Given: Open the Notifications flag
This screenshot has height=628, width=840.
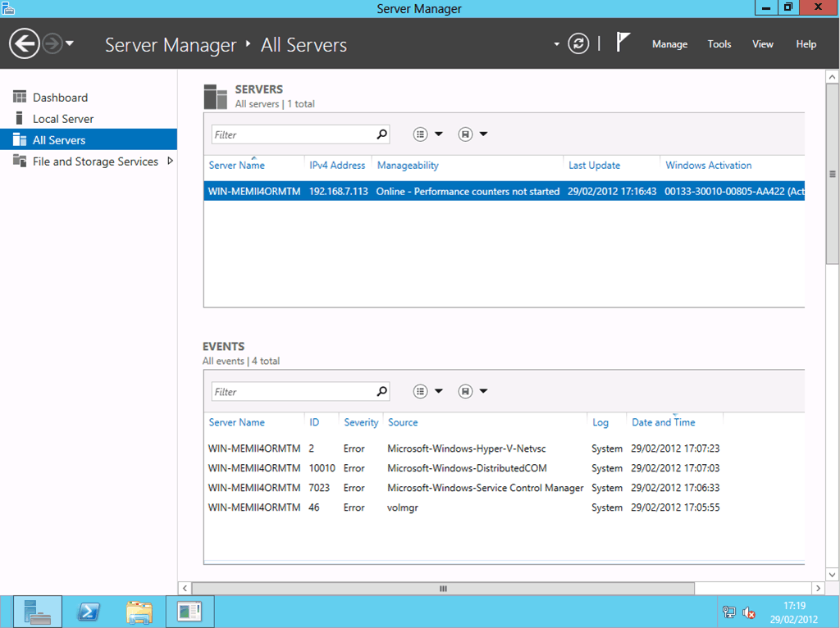Looking at the screenshot, I should pyautogui.click(x=623, y=43).
